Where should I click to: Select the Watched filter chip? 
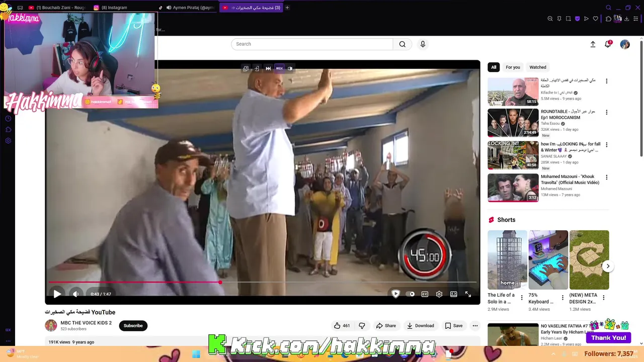click(537, 67)
